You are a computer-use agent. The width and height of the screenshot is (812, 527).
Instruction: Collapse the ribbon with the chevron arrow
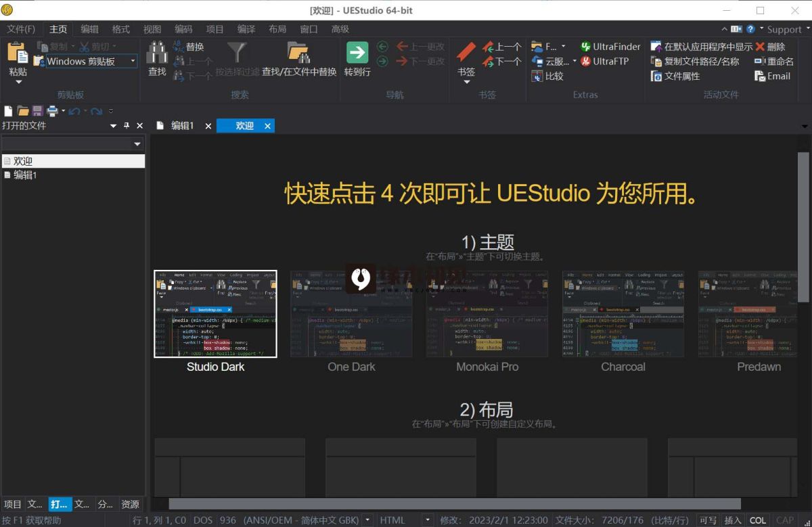[725, 29]
